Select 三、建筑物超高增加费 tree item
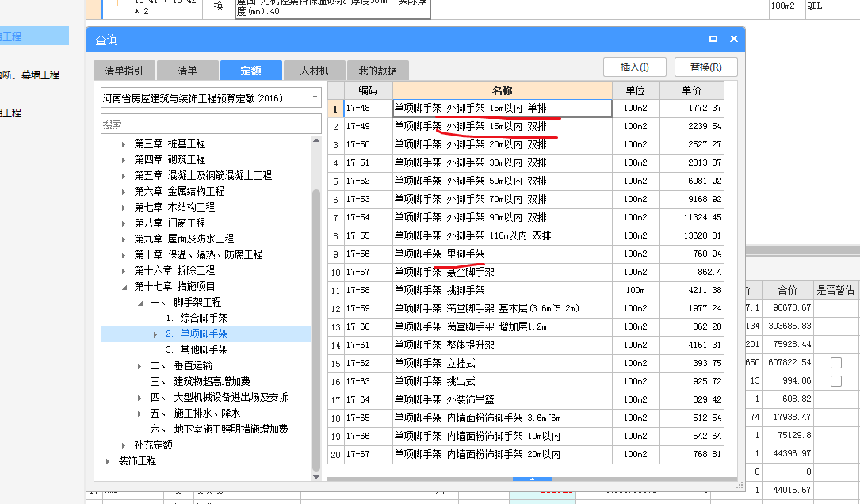Viewport: 860px width, 504px height. click(x=201, y=382)
